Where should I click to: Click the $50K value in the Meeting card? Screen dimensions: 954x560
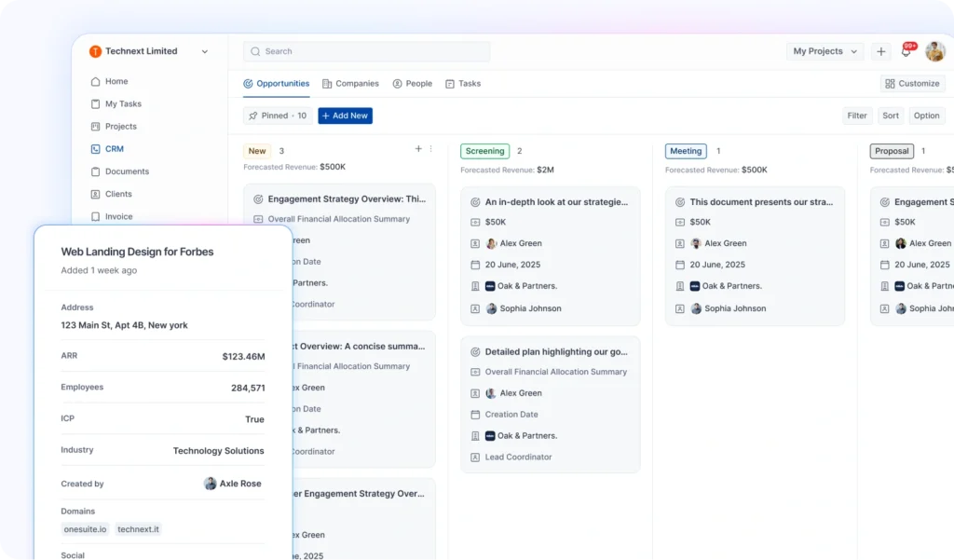(701, 222)
